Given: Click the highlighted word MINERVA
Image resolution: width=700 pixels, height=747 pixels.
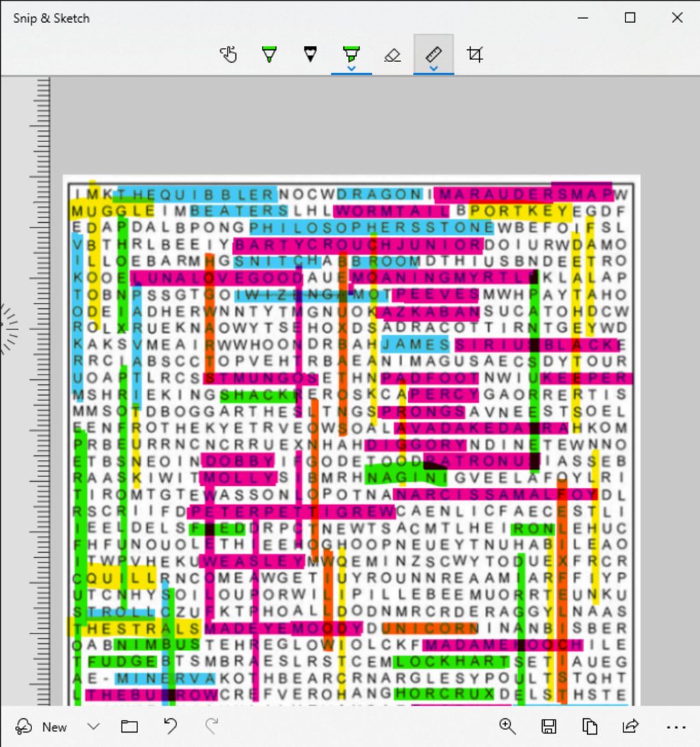Looking at the screenshot, I should point(165,679).
